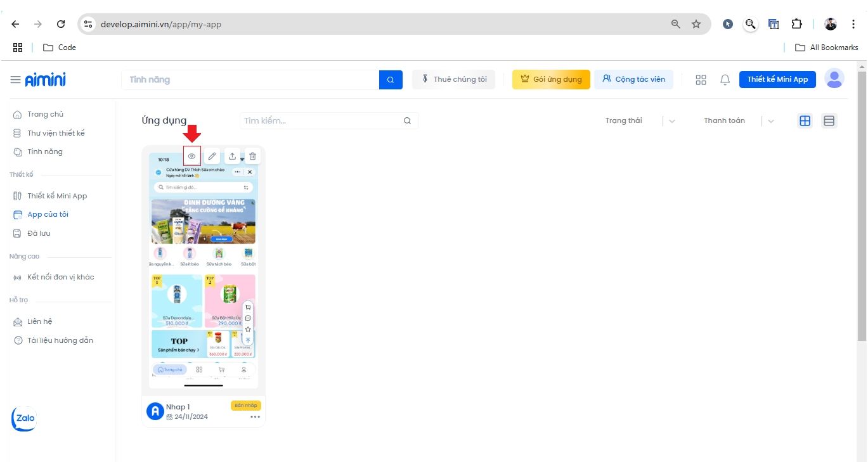Go to Thư viện thiết kế in sidebar

[56, 133]
